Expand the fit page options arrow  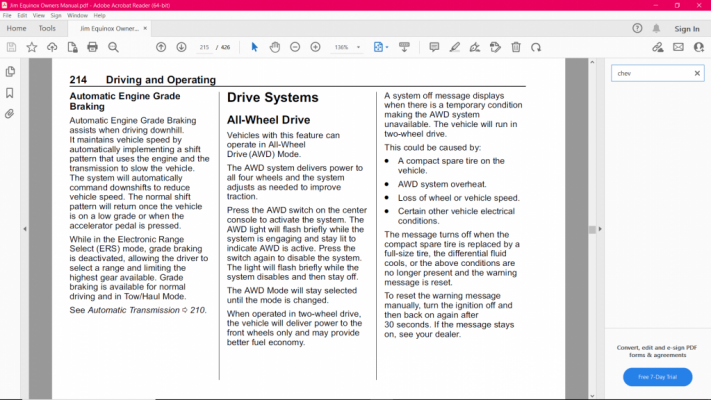point(387,47)
